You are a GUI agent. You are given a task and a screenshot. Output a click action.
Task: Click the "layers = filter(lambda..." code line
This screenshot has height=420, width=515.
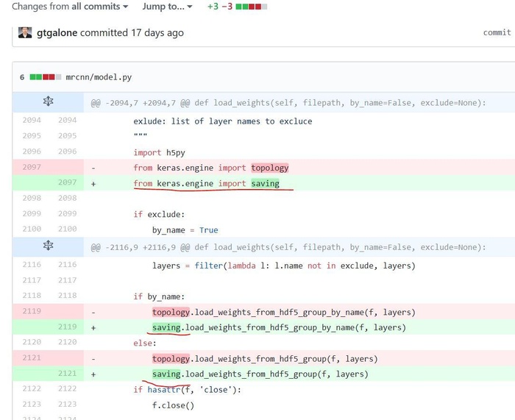coord(284,266)
